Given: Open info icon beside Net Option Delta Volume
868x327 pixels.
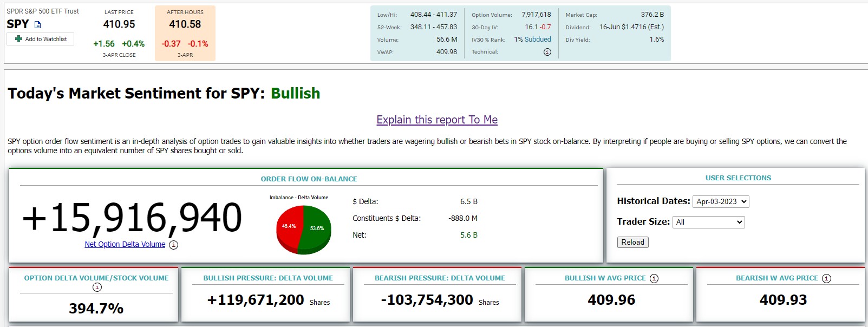Looking at the screenshot, I should (x=173, y=245).
